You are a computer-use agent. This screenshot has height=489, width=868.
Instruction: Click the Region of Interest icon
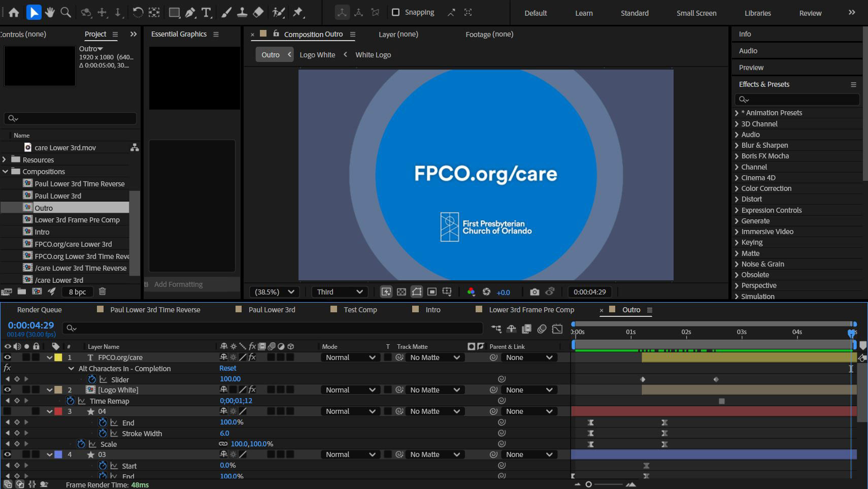[432, 292]
